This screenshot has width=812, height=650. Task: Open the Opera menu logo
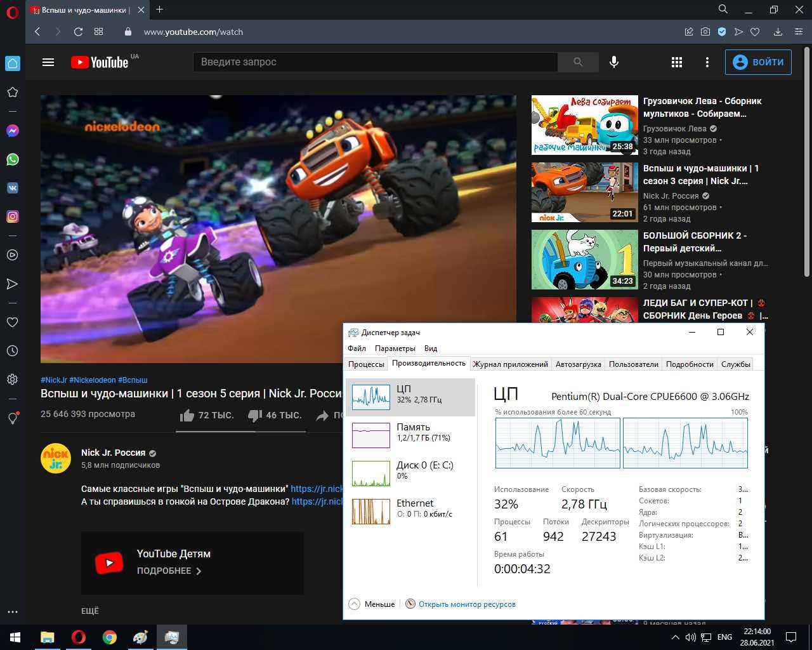click(12, 12)
